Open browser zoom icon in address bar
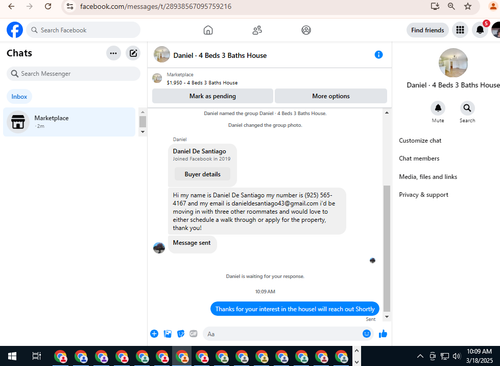 coord(451,6)
